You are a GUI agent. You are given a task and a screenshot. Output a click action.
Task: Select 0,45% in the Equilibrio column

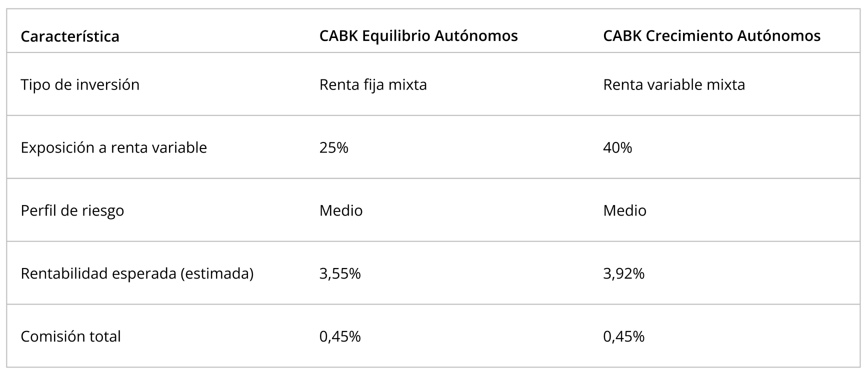(340, 336)
